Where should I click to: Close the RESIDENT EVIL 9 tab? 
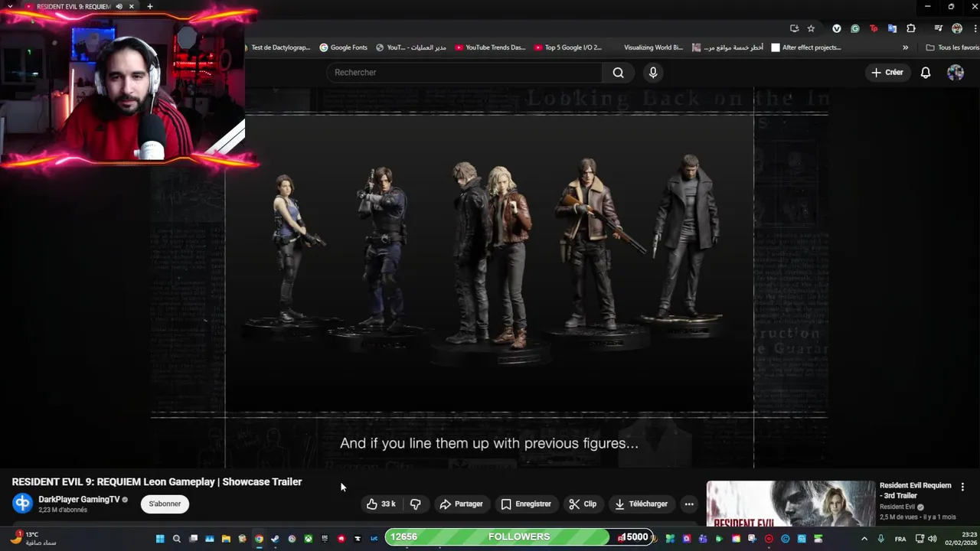[132, 7]
